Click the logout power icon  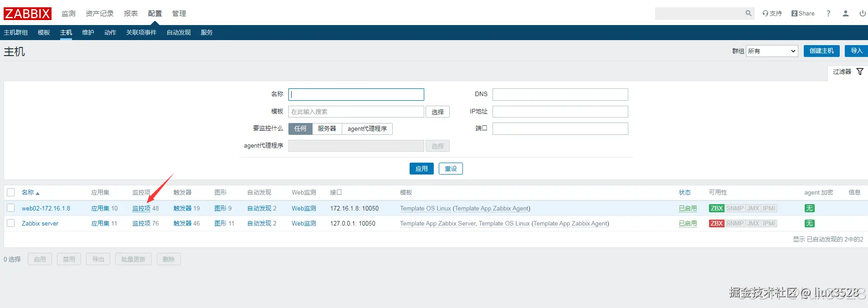(863, 13)
